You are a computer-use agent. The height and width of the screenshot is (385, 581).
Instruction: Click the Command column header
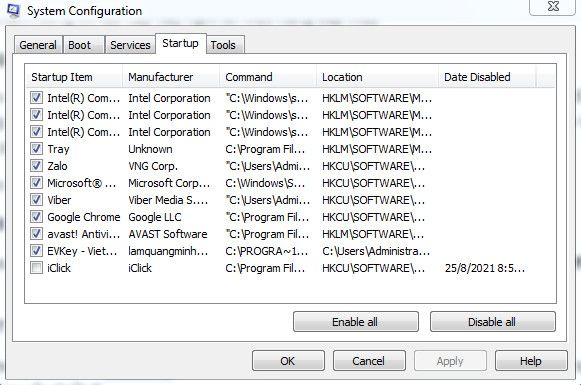(x=268, y=77)
